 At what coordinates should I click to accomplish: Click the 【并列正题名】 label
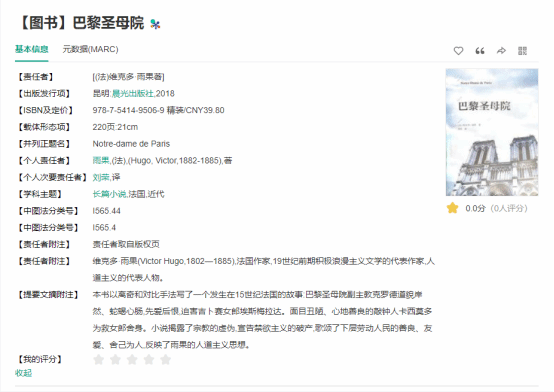45,144
